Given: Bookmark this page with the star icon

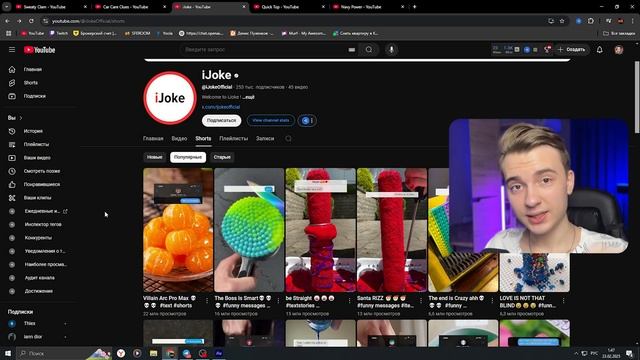Looking at the screenshot, I should 562,21.
